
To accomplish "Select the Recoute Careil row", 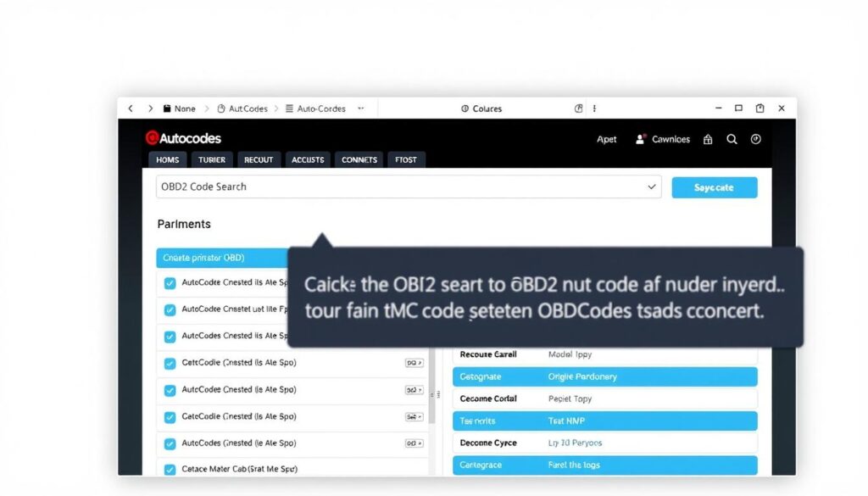I will pyautogui.click(x=605, y=354).
